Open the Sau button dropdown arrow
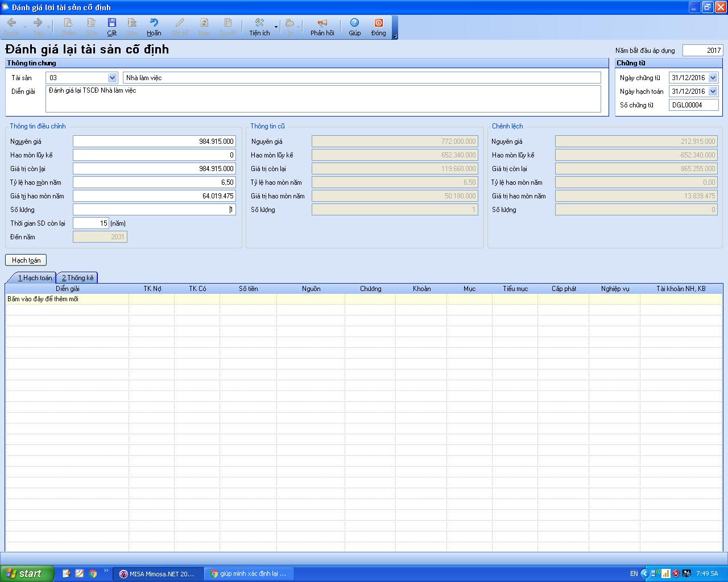 point(48,27)
